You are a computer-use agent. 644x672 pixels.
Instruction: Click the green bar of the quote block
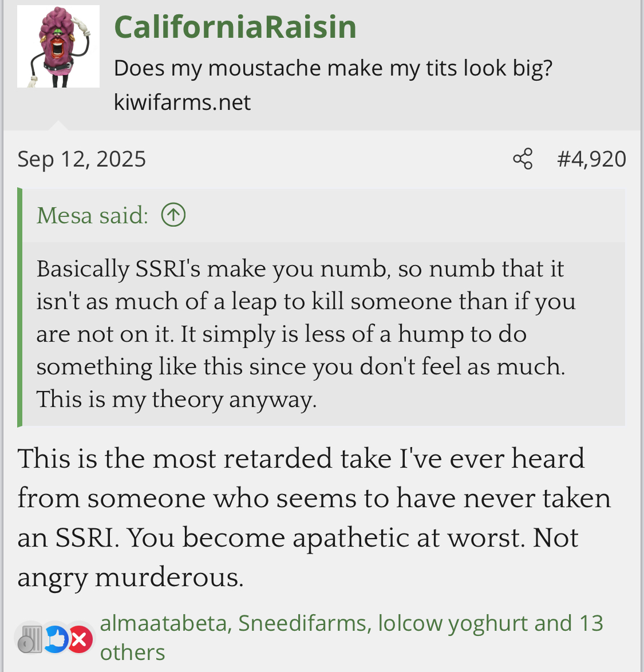[x=20, y=307]
